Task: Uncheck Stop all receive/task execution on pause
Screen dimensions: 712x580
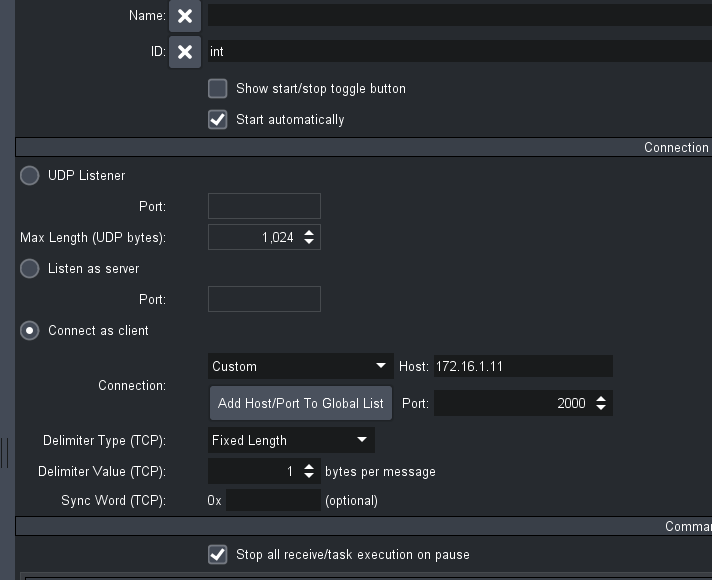Action: [x=218, y=555]
